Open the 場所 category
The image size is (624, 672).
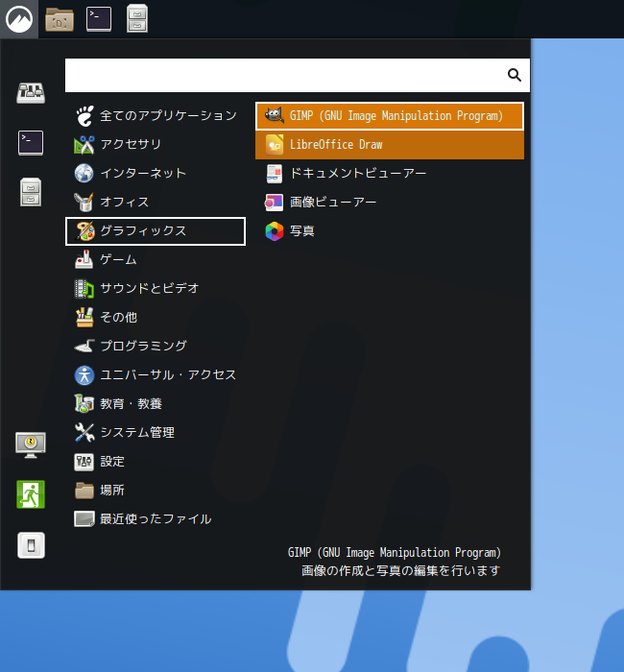coord(156,491)
